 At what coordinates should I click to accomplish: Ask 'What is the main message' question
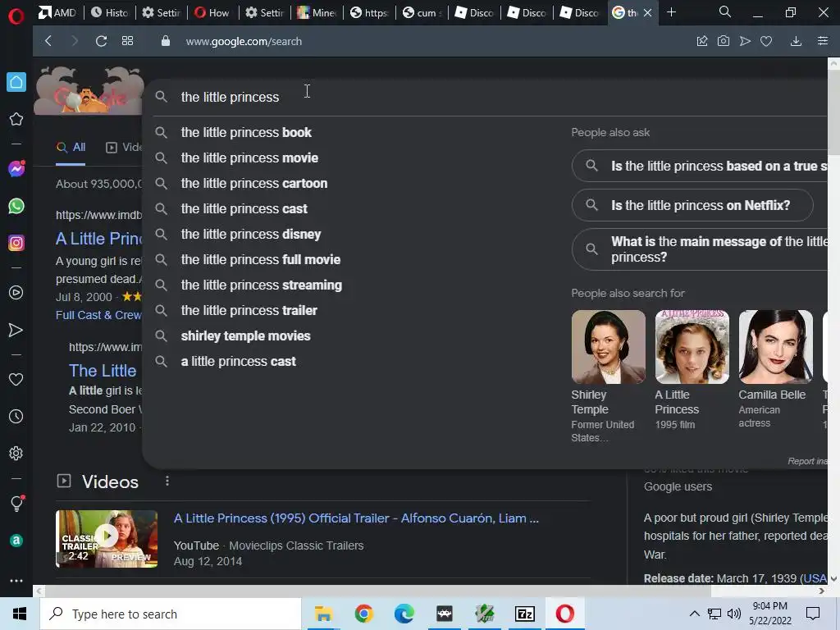[700, 249]
